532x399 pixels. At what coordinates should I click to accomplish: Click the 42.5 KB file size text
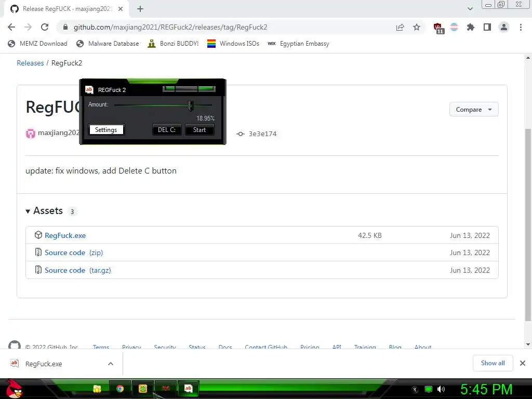coord(370,235)
